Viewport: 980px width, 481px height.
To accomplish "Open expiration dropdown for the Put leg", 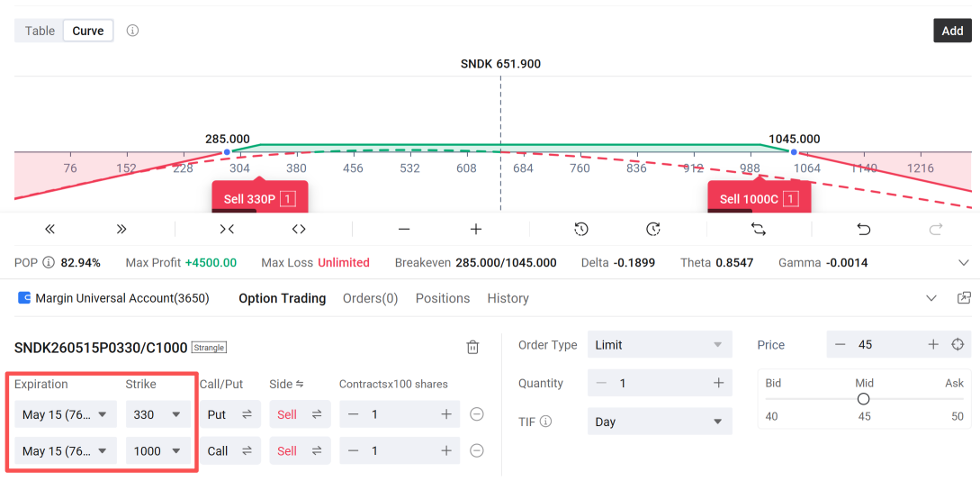I will (66, 414).
